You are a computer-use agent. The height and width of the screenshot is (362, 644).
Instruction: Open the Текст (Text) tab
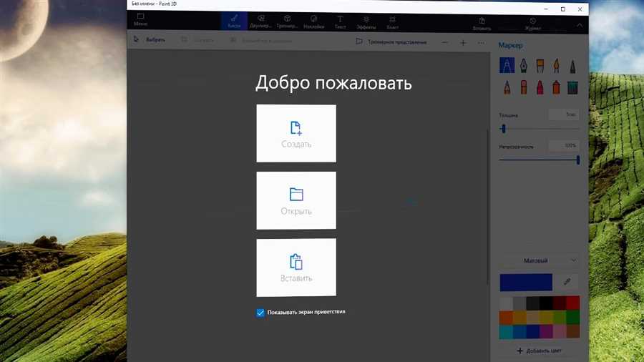click(x=340, y=21)
